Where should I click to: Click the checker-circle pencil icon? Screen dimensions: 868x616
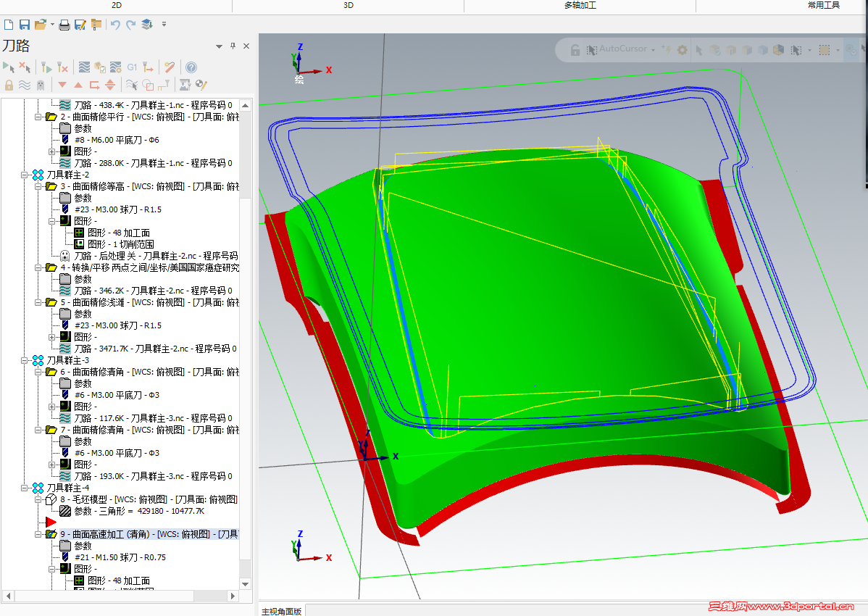201,85
